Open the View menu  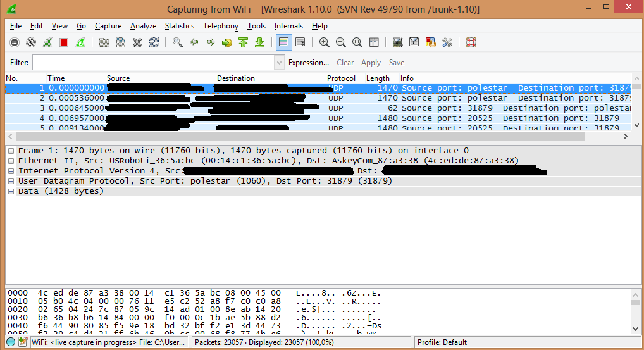(x=59, y=26)
